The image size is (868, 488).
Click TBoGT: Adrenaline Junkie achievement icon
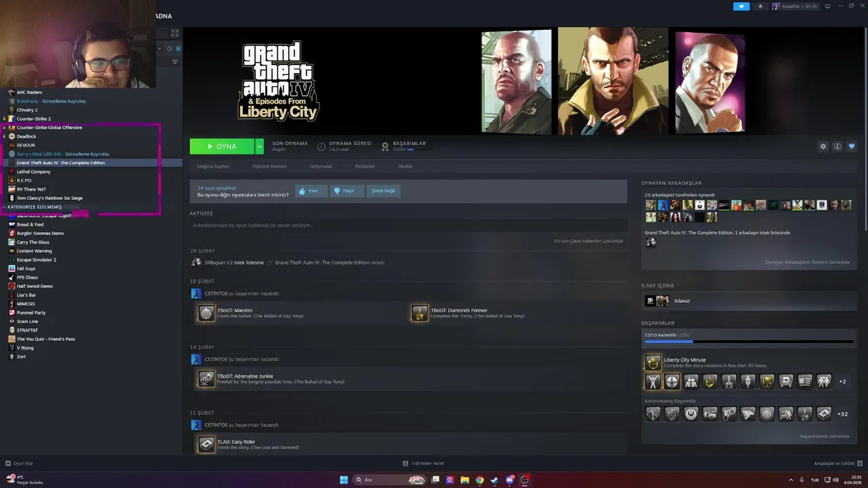pos(206,378)
